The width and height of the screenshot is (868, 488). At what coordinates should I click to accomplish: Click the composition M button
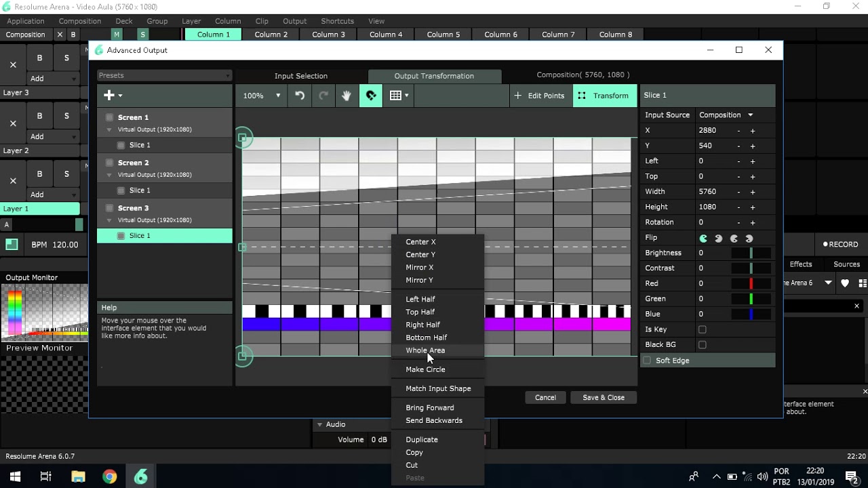point(117,35)
